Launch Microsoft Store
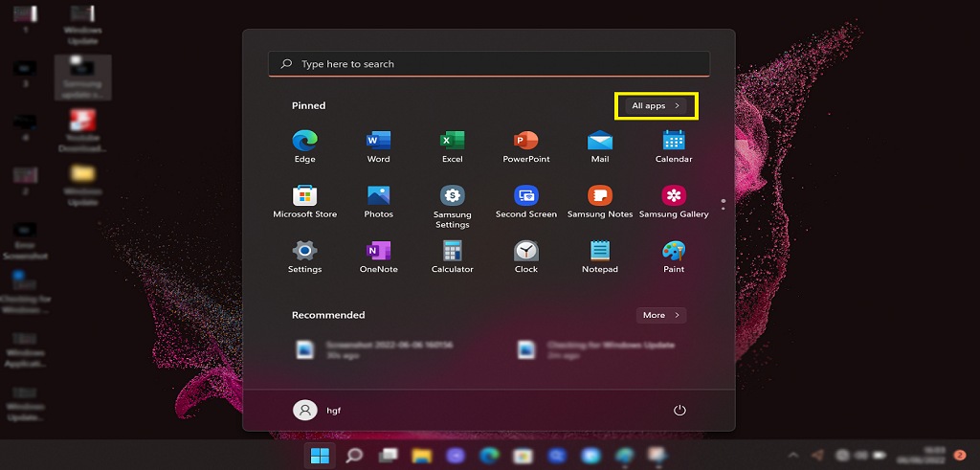Image resolution: width=980 pixels, height=470 pixels. coord(304,202)
